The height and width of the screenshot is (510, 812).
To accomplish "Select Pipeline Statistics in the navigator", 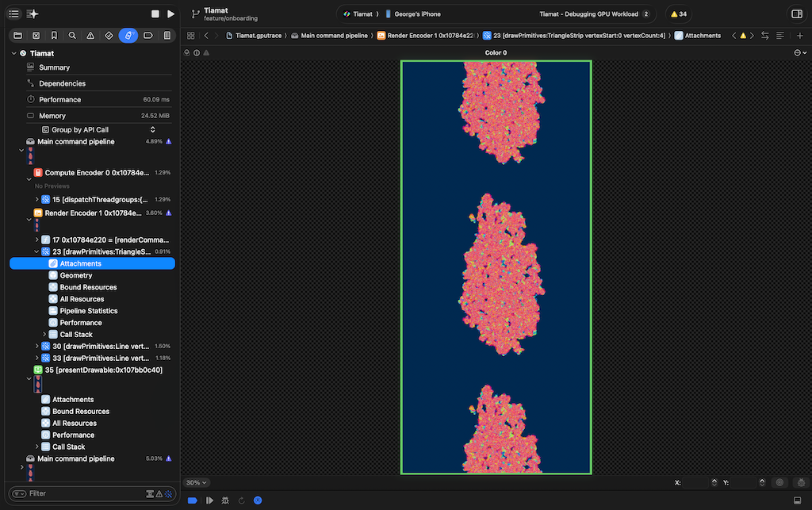I will pos(88,311).
